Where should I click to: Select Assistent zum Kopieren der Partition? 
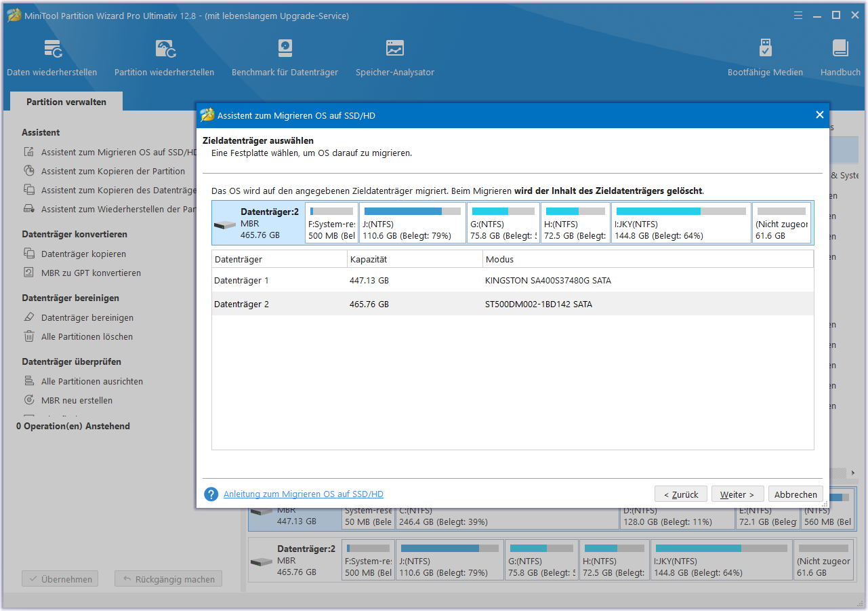113,172
